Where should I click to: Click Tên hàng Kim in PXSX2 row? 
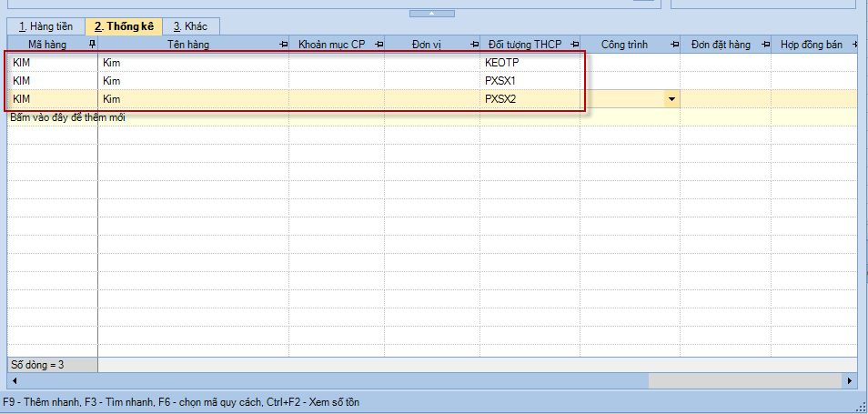coord(193,99)
